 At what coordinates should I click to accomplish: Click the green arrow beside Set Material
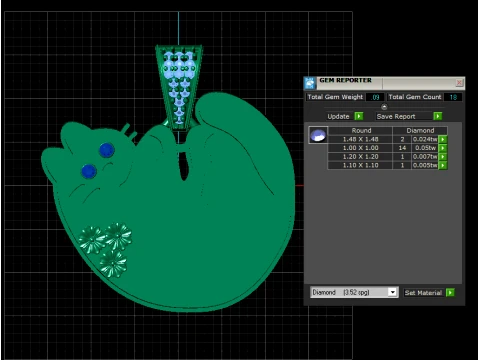450,293
